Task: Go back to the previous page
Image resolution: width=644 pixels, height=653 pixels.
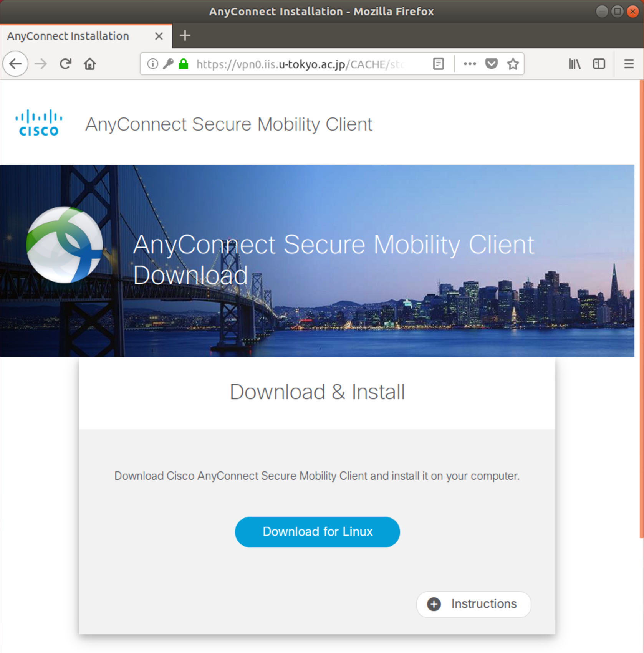Action: tap(15, 64)
